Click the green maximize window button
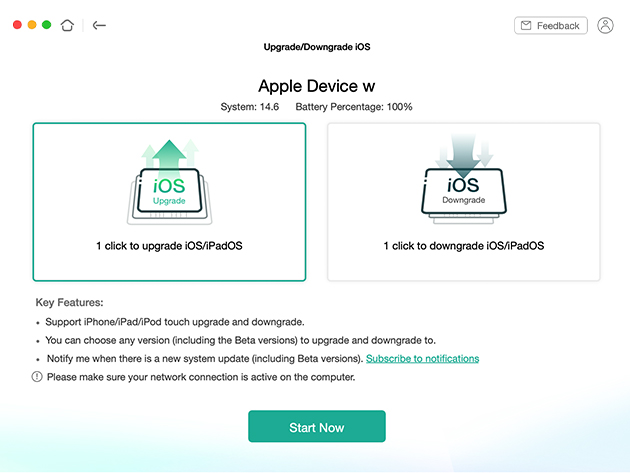The width and height of the screenshot is (630, 473). point(47,25)
